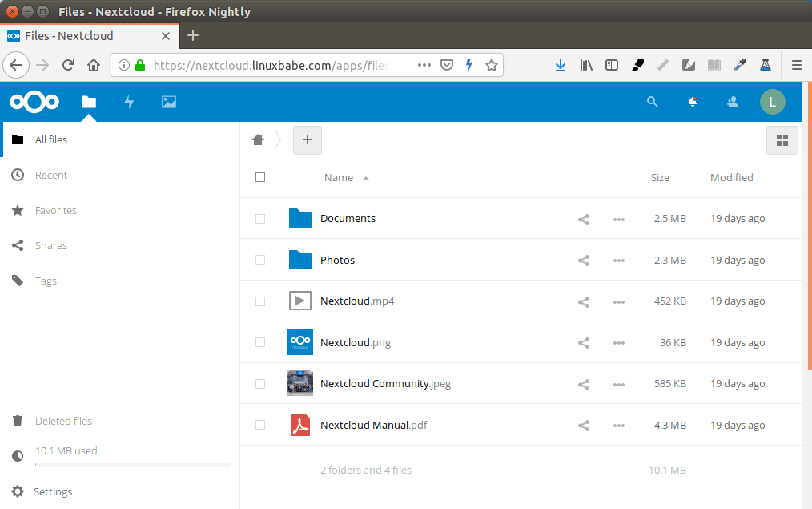Image resolution: width=812 pixels, height=509 pixels.
Task: Open Deleted files
Action: click(63, 421)
